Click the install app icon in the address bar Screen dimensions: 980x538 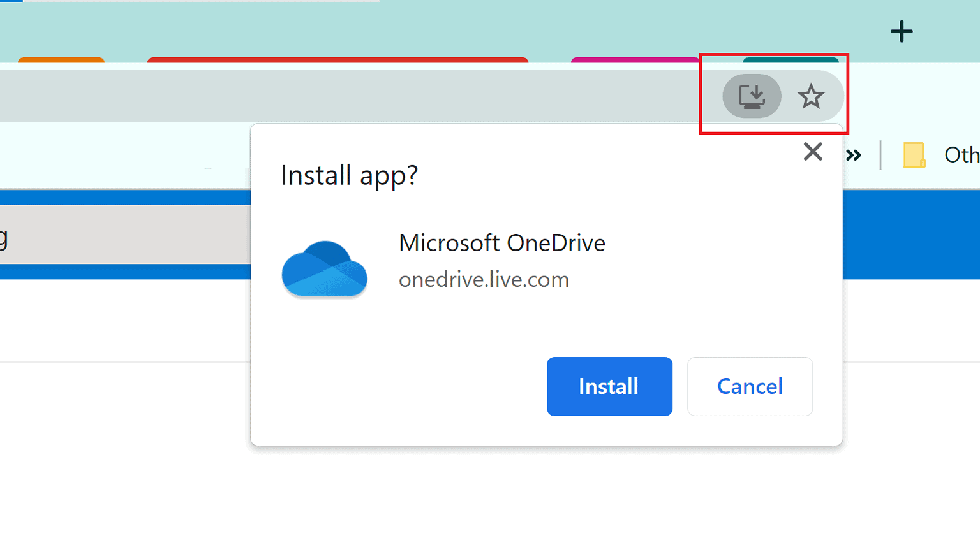[x=752, y=96]
